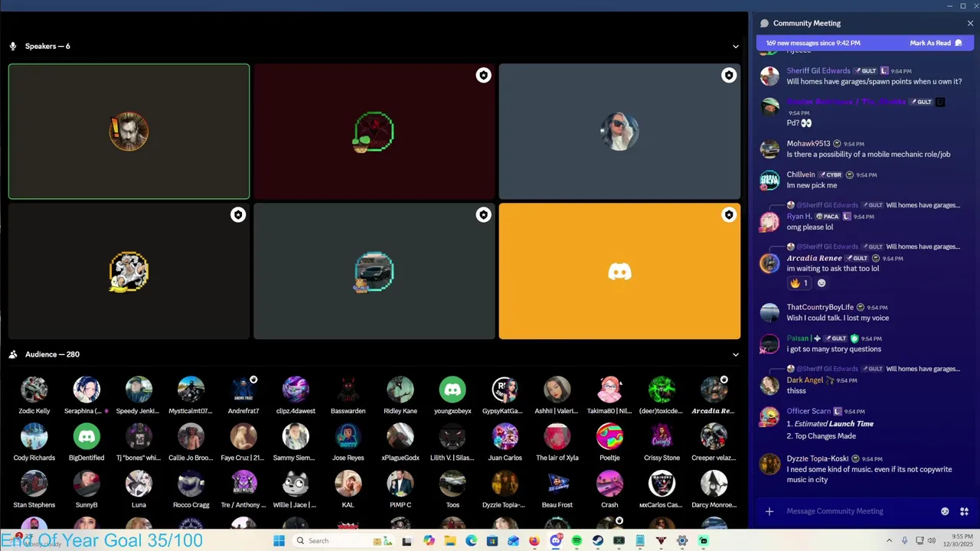Collapse the Audience section chevron

click(736, 354)
